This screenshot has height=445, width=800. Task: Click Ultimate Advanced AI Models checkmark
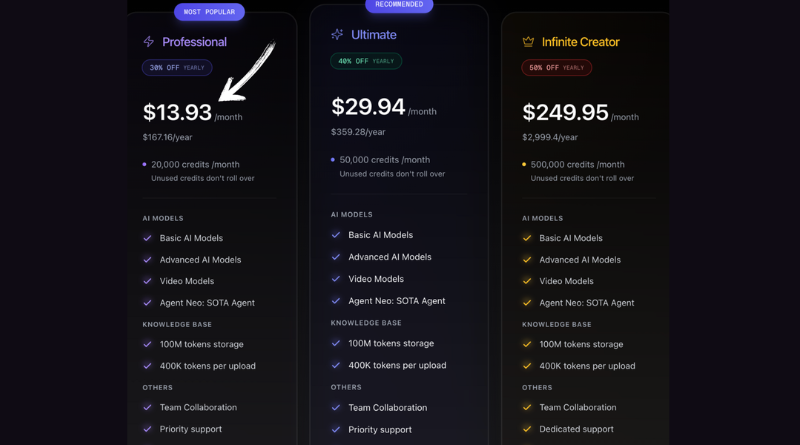(336, 257)
